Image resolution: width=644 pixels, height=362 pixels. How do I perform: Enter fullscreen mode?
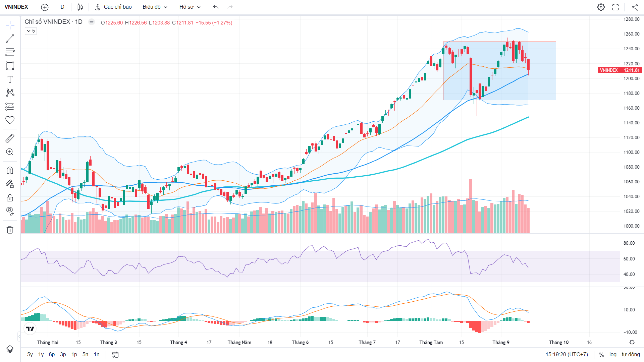coord(615,7)
